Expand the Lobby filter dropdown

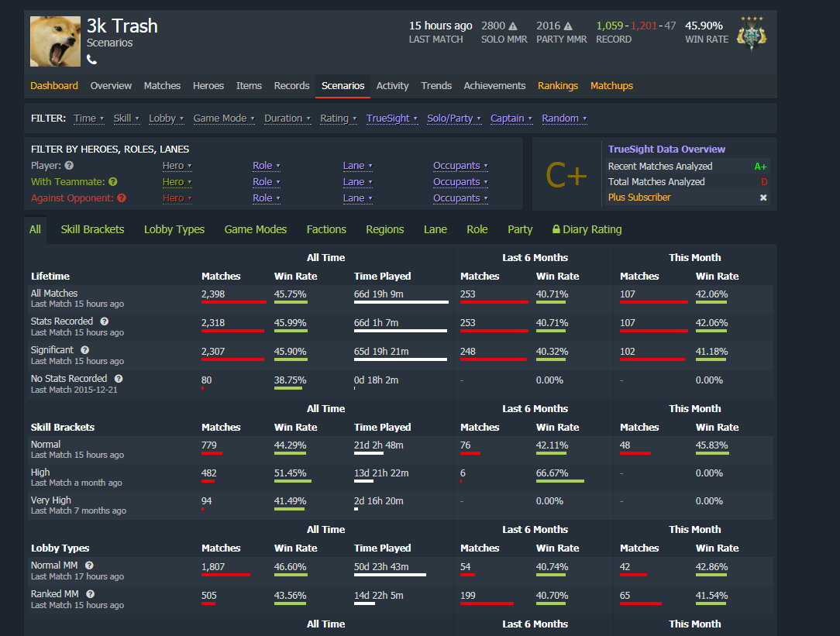pos(166,119)
